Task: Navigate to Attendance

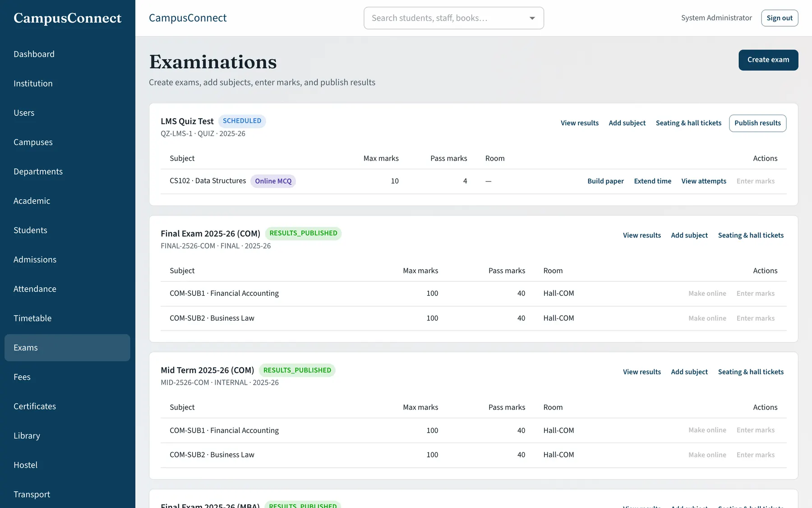Action: click(x=67, y=289)
